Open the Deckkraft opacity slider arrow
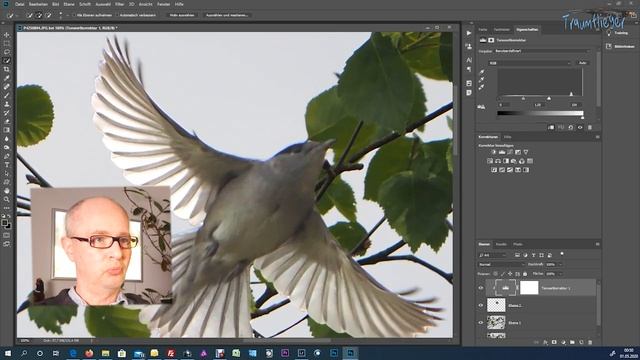The width and height of the screenshot is (640, 360). pyautogui.click(x=560, y=264)
